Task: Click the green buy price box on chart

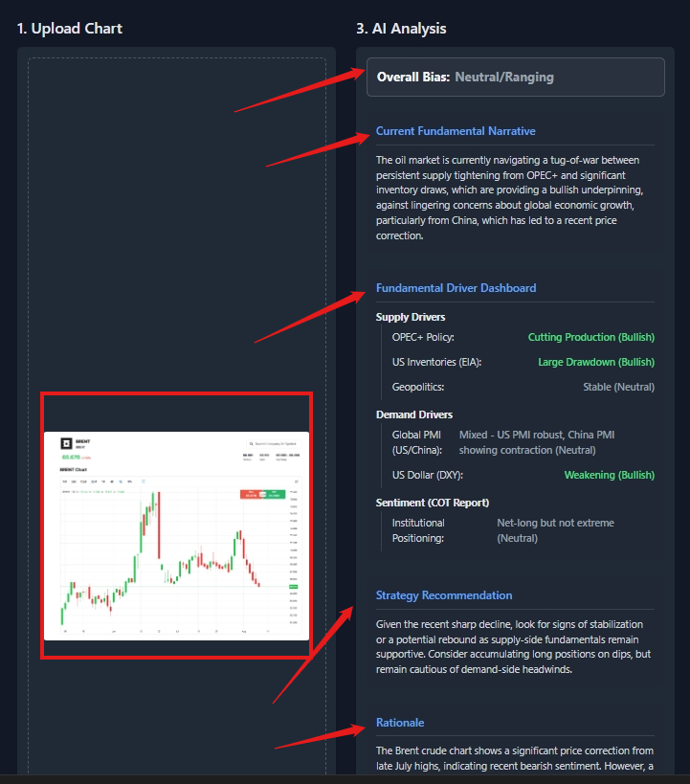Action: coord(276,495)
